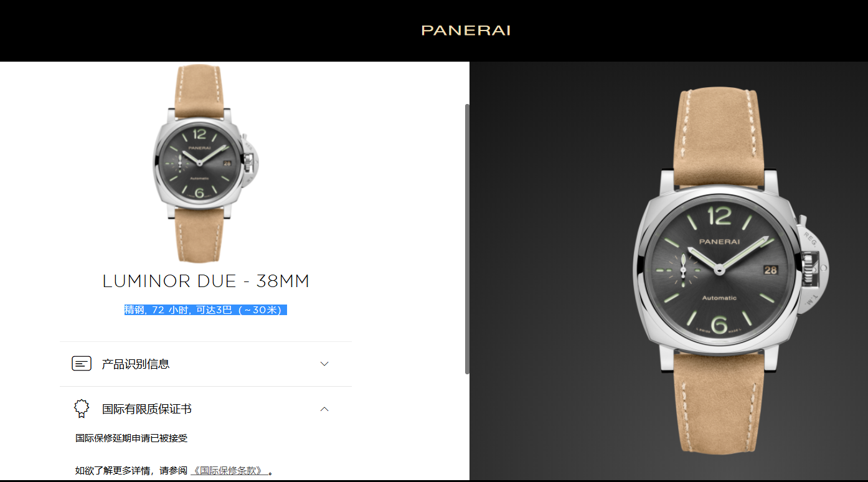Click the Automatic text on large watch dial

(x=719, y=298)
